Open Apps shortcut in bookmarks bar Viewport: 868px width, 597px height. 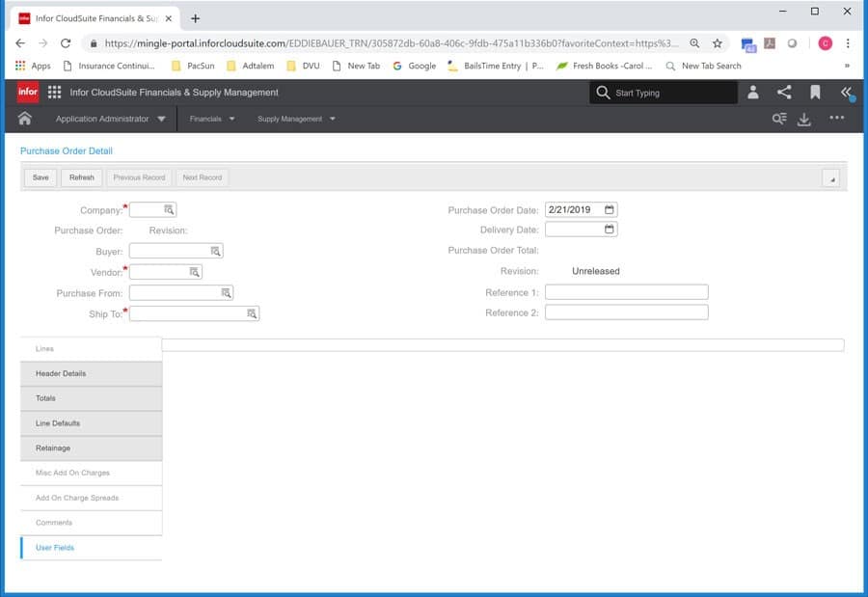pyautogui.click(x=33, y=66)
